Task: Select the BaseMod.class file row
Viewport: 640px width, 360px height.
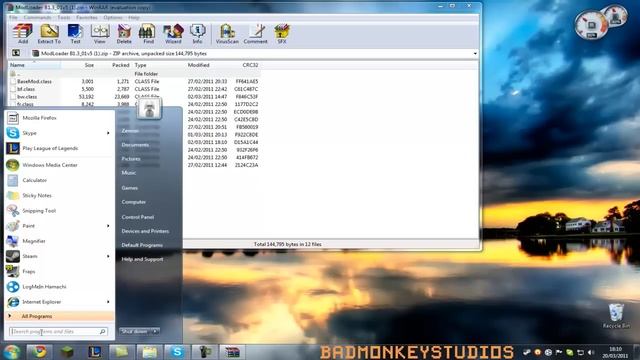Action: (x=135, y=82)
